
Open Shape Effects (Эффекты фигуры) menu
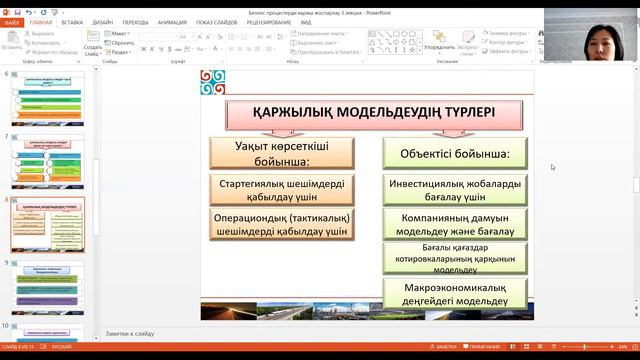(x=506, y=51)
